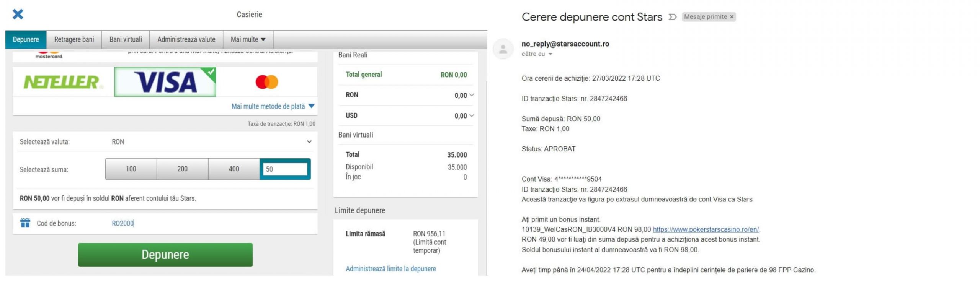Click the sender address no_reply@starsaccount.ro
This screenshot has width=980, height=281.
coord(565,44)
